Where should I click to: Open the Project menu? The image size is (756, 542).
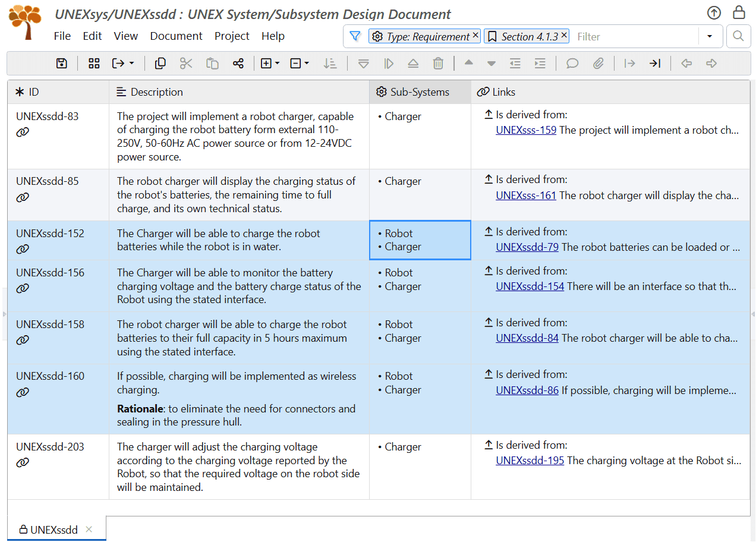(232, 36)
